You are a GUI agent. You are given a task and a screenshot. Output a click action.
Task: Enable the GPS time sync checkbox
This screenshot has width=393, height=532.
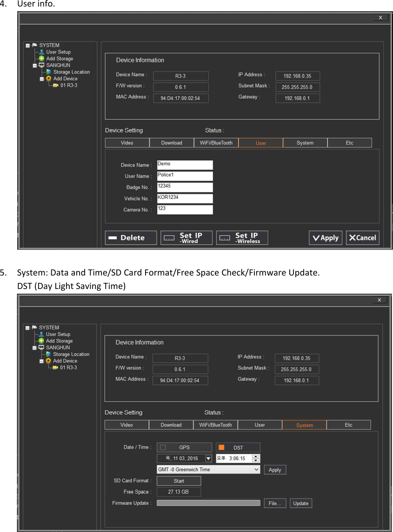click(163, 447)
